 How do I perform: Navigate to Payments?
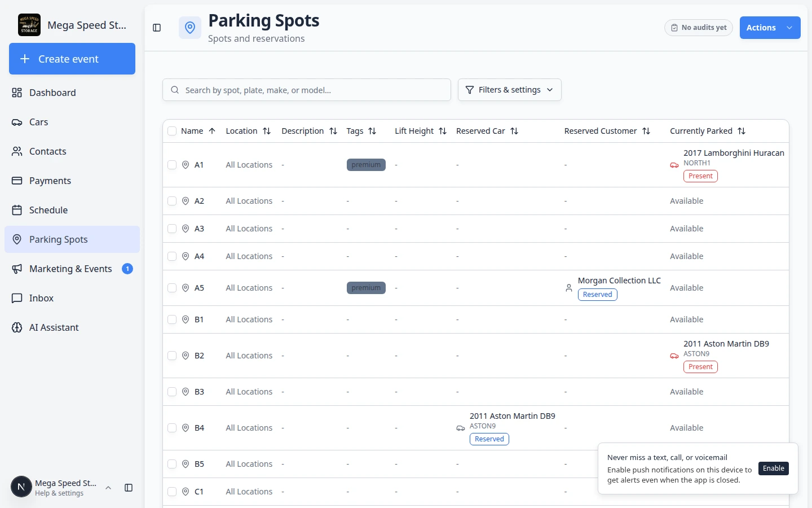click(x=72, y=181)
